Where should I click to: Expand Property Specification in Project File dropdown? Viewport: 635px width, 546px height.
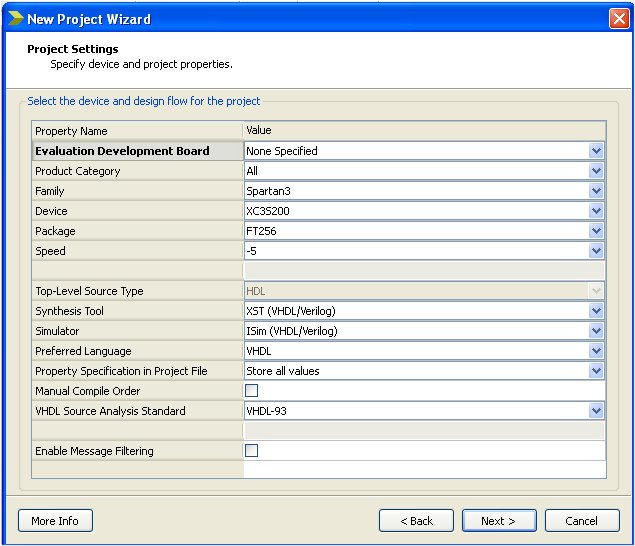coord(596,371)
